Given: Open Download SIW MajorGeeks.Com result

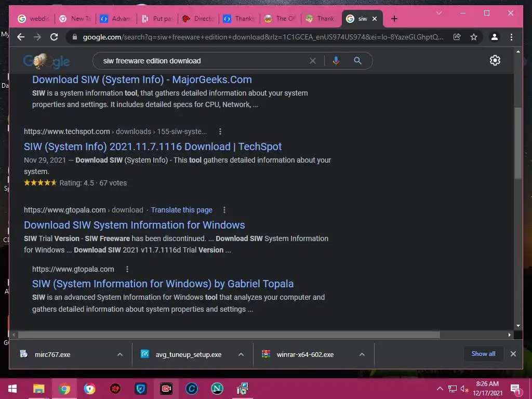Looking at the screenshot, I should coord(142,79).
